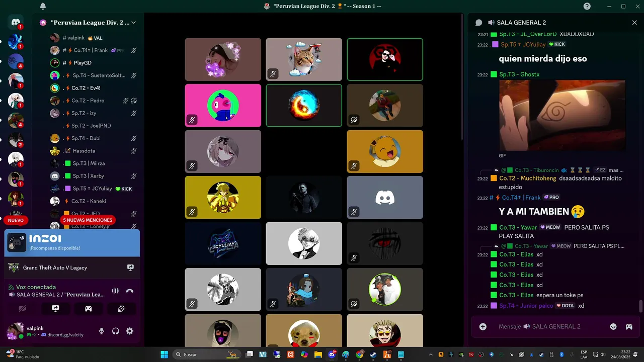
Task: Open the chat threads bubble icon
Action: 478,23
